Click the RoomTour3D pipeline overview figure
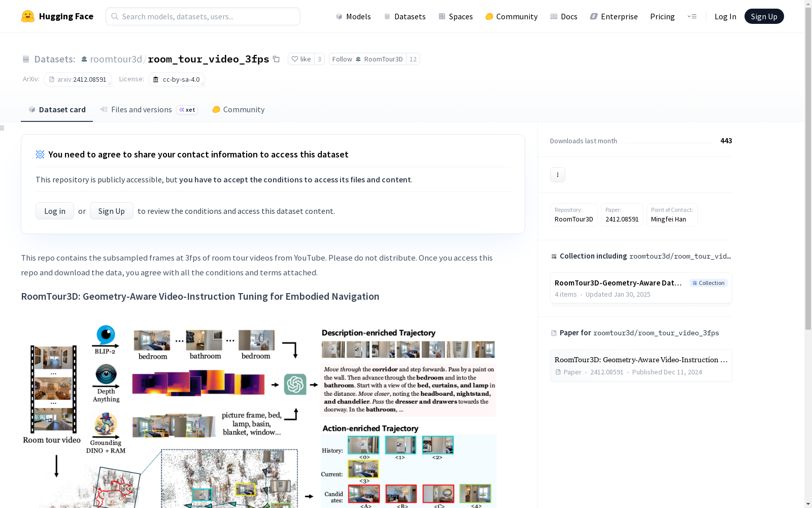 coord(259,416)
